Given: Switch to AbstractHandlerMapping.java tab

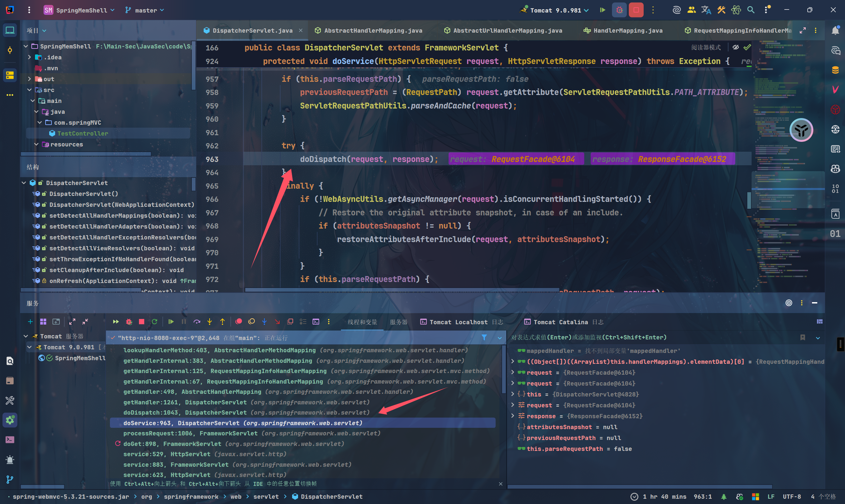Looking at the screenshot, I should (369, 31).
